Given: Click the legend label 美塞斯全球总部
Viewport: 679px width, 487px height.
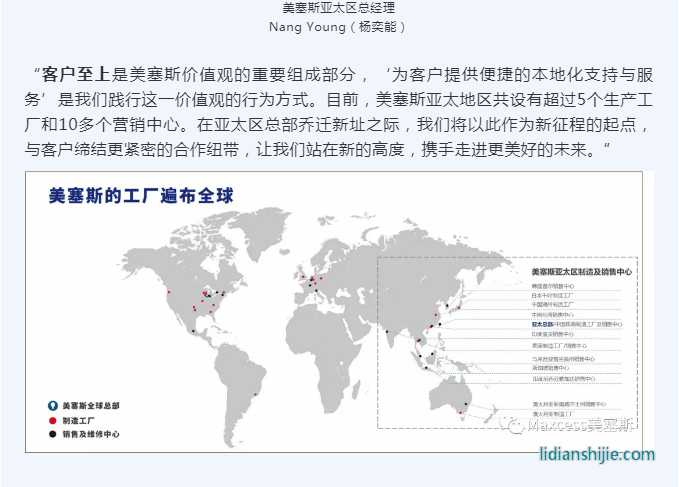Looking at the screenshot, I should 91,406.
